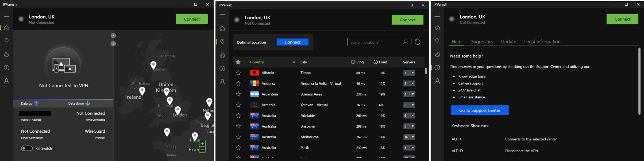Zoom in on the map
This screenshot has height=161, width=644.
pyautogui.click(x=202, y=143)
